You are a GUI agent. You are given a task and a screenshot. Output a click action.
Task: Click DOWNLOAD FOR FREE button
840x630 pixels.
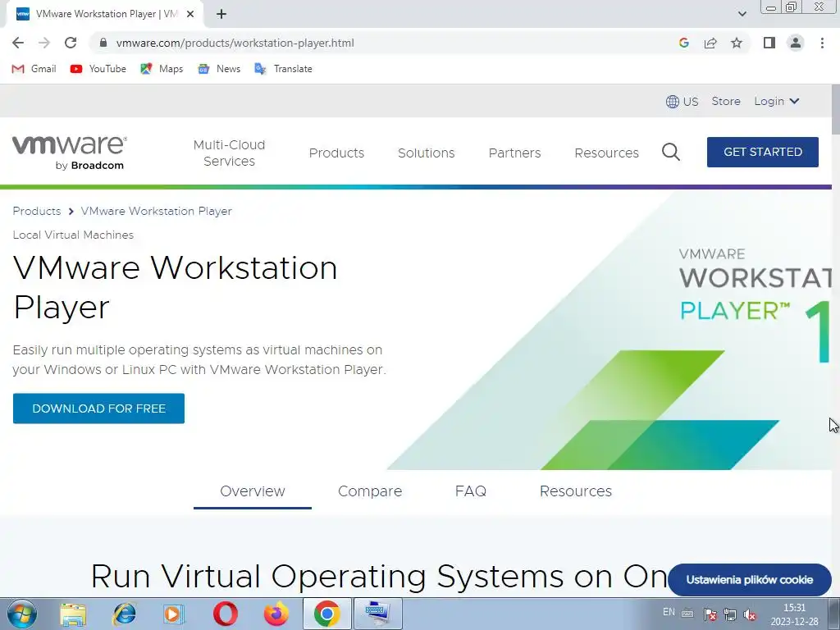tap(98, 409)
